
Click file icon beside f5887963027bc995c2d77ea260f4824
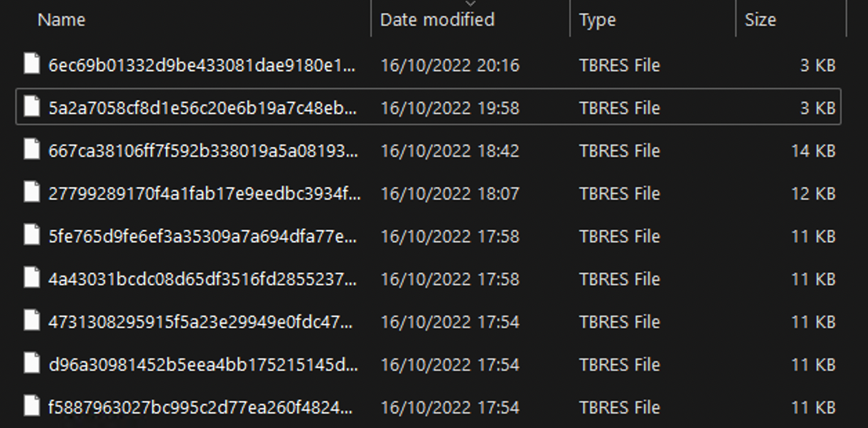[32, 407]
